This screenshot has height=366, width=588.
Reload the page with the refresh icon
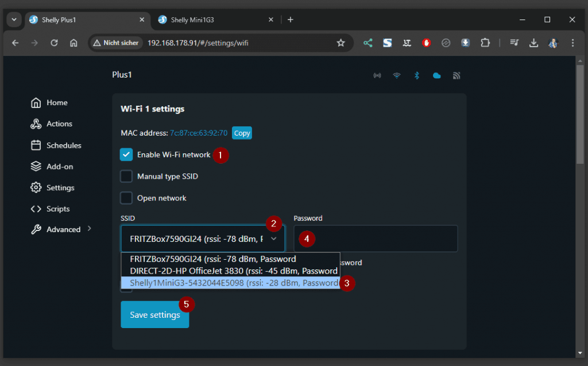[54, 43]
